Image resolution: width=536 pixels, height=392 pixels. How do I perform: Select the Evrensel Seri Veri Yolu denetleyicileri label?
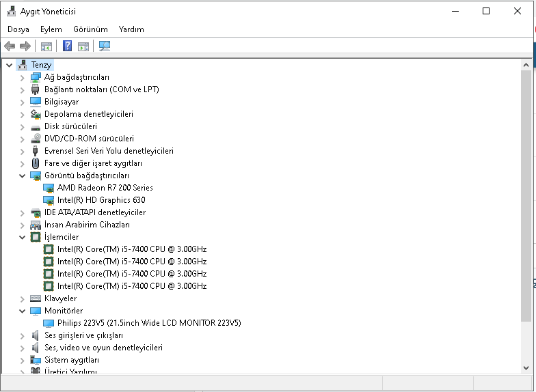click(x=109, y=151)
